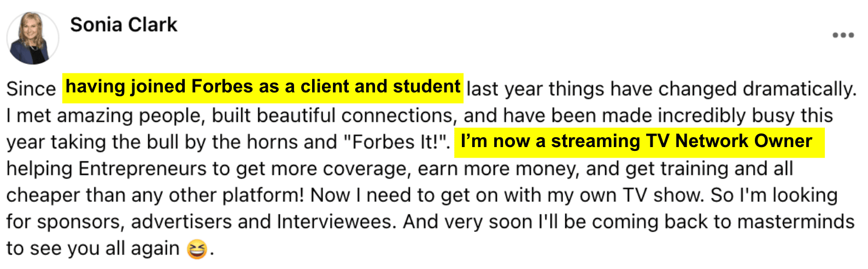Screen dimensions: 868x269
Task: Click the Sonia Clark author name
Action: 124,25
